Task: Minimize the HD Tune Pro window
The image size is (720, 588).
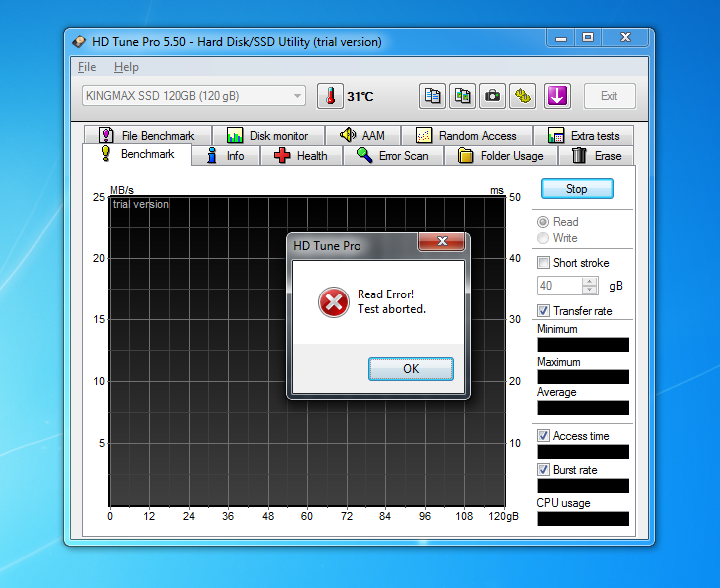Action: [x=560, y=38]
